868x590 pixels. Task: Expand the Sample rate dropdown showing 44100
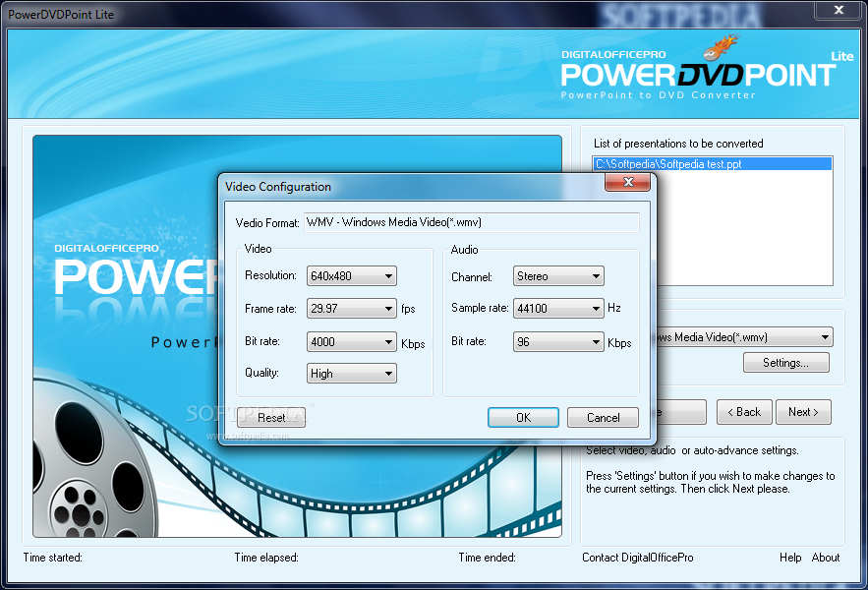558,309
